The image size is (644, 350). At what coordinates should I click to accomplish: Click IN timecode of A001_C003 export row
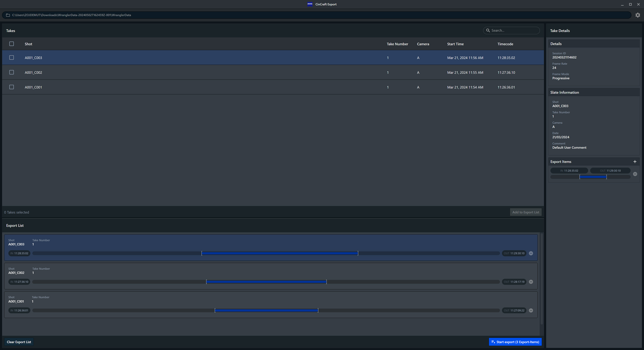[x=19, y=253]
